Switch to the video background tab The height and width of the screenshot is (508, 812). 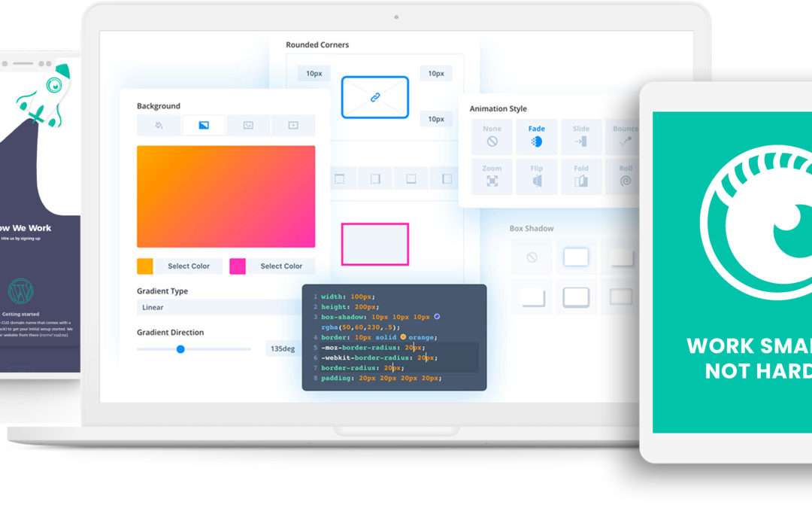293,126
